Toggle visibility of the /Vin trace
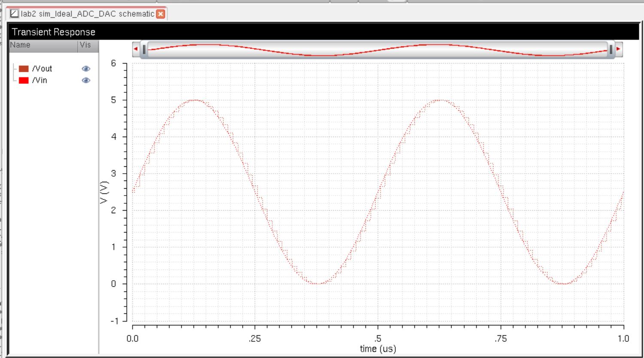644x358 pixels. (x=86, y=80)
